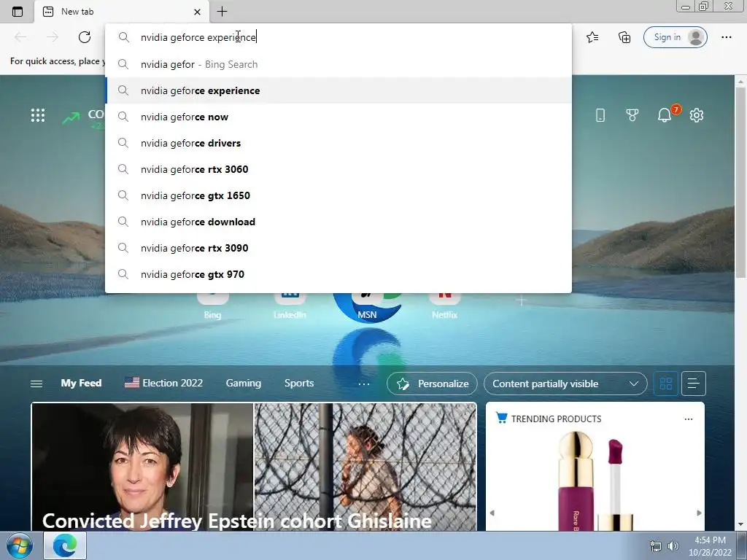Switch to the Election 2022 tab
This screenshot has height=560, width=747.
pos(163,384)
